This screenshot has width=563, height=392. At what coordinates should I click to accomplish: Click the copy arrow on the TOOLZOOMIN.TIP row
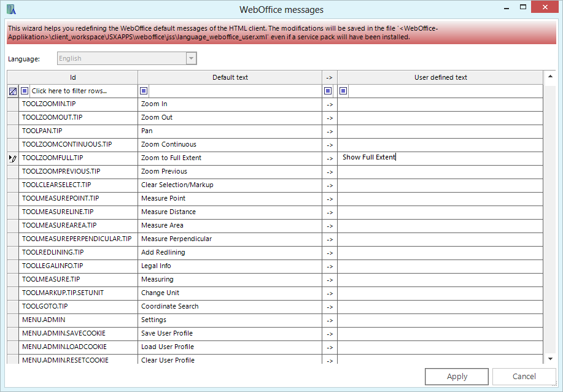coord(329,104)
